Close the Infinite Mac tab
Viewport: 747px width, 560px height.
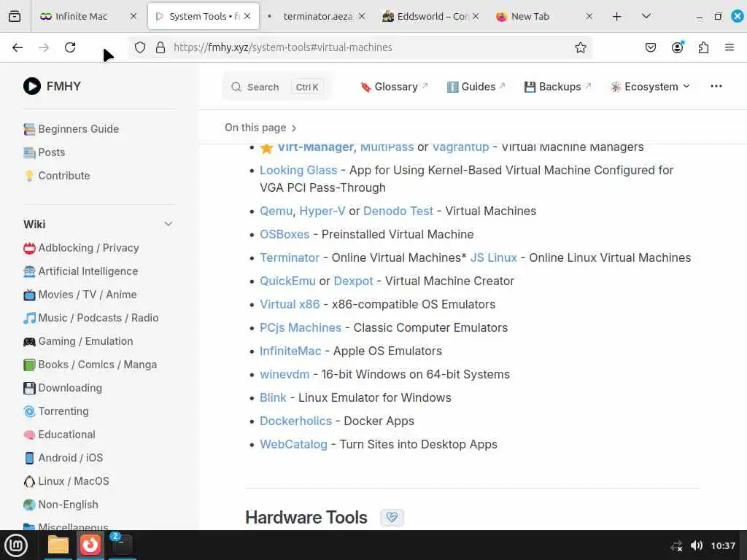pyautogui.click(x=133, y=16)
